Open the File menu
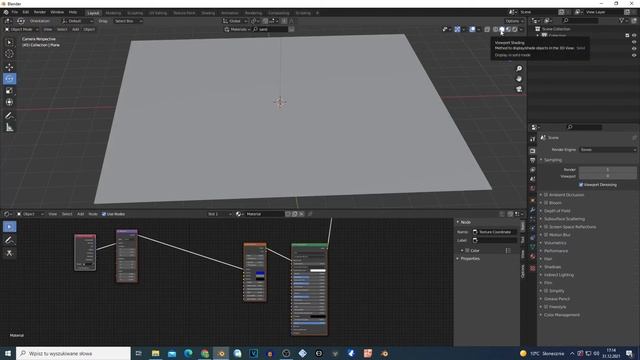640x360 pixels. [x=15, y=12]
